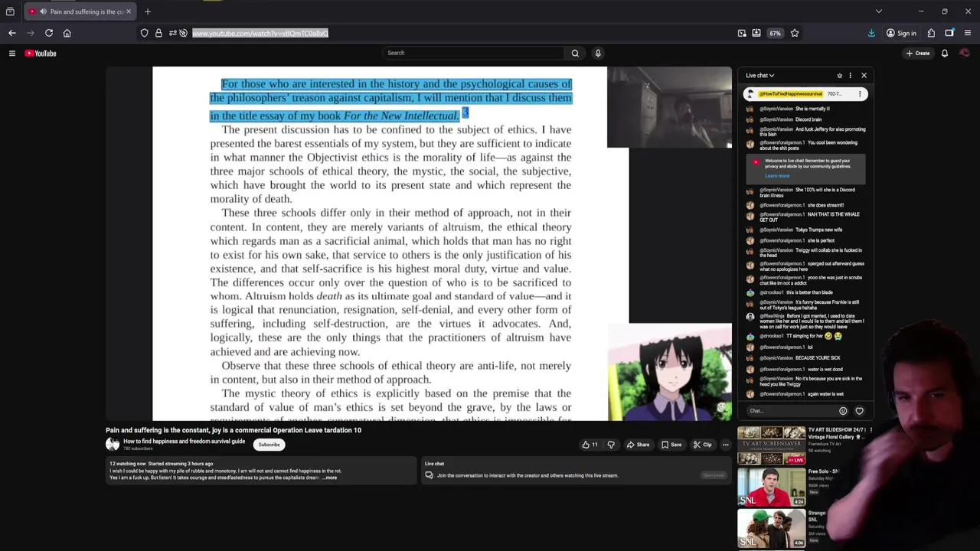This screenshot has height=551, width=980.
Task: Open the emoji picker in chat
Action: click(x=843, y=411)
